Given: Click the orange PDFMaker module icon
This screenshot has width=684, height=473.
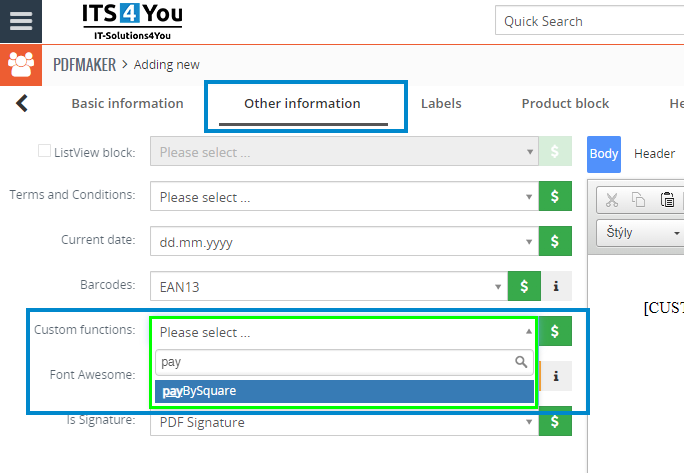Looking at the screenshot, I should [21, 65].
